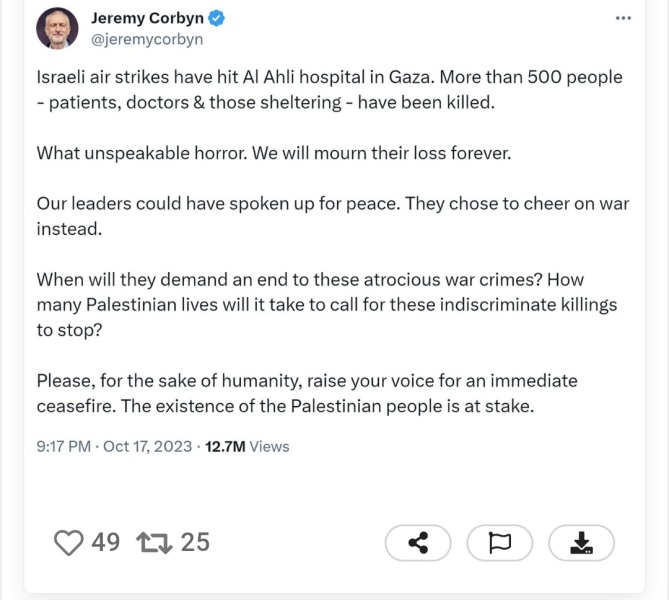669x600 pixels.
Task: Click the paragraph about Al Ahli hospital
Action: pos(329,89)
